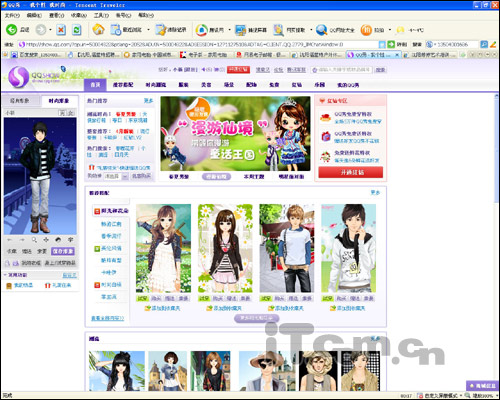This screenshot has width=500, height=400.
Task: Click the red X Stop button
Action: point(61,30)
